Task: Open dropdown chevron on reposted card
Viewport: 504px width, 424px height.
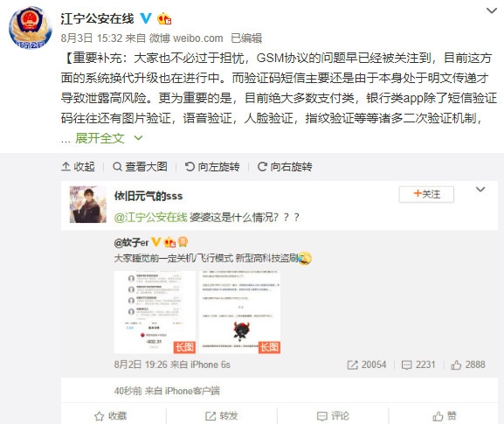Action: [480, 190]
